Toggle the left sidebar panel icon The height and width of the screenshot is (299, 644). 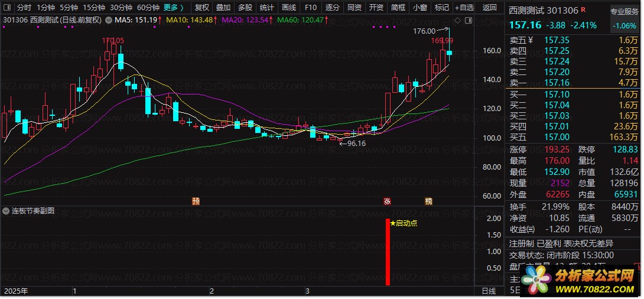7,8
